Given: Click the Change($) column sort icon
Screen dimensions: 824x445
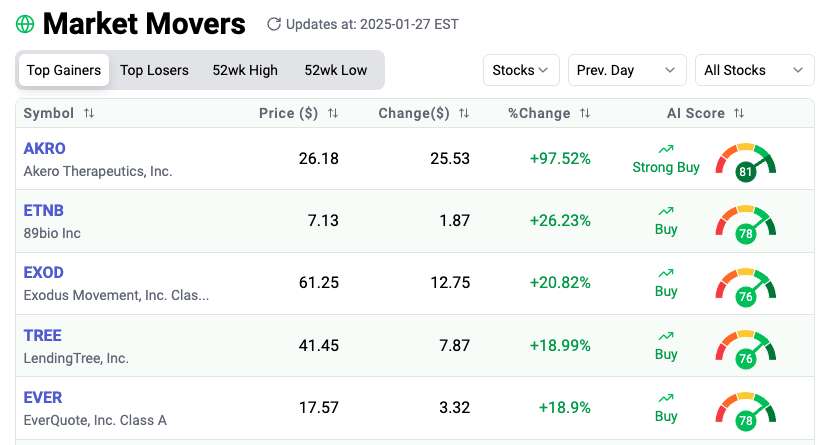Looking at the screenshot, I should 464,114.
